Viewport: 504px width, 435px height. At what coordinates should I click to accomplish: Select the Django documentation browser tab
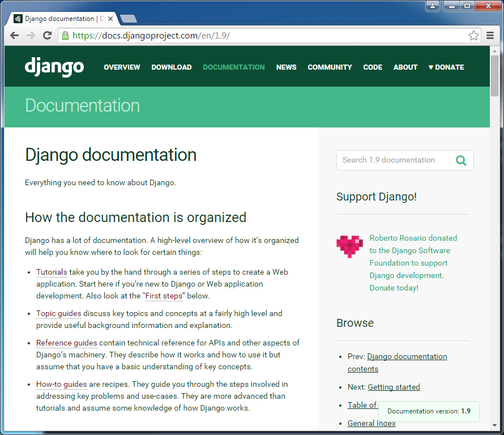pos(63,19)
